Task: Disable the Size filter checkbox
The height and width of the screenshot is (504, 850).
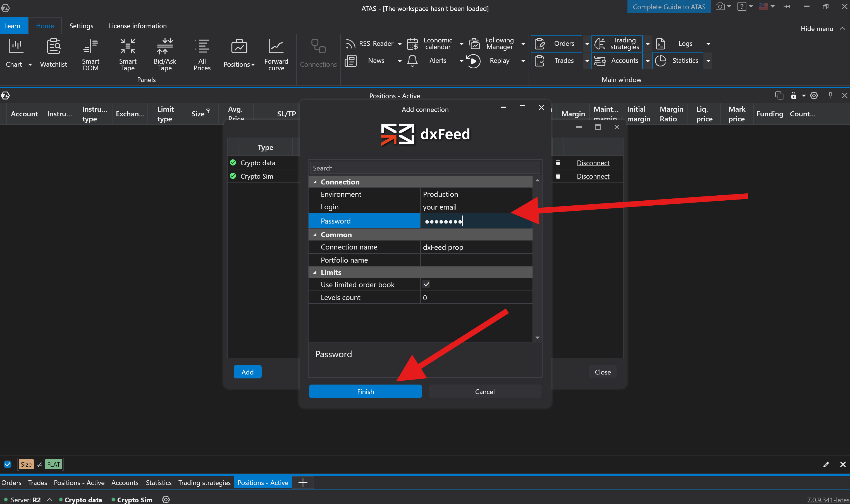Action: point(8,464)
